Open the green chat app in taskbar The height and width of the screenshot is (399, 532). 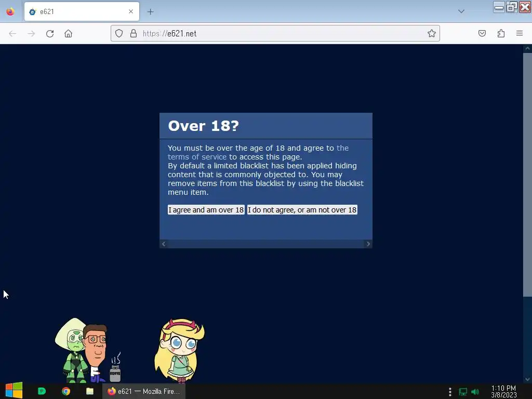[42, 391]
